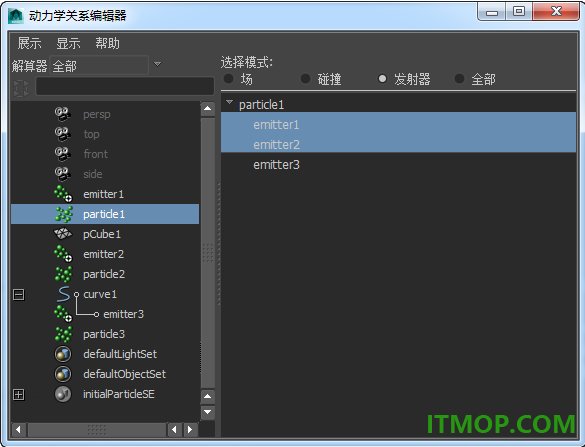Open the 展示 menu
The image size is (585, 447).
[29, 43]
